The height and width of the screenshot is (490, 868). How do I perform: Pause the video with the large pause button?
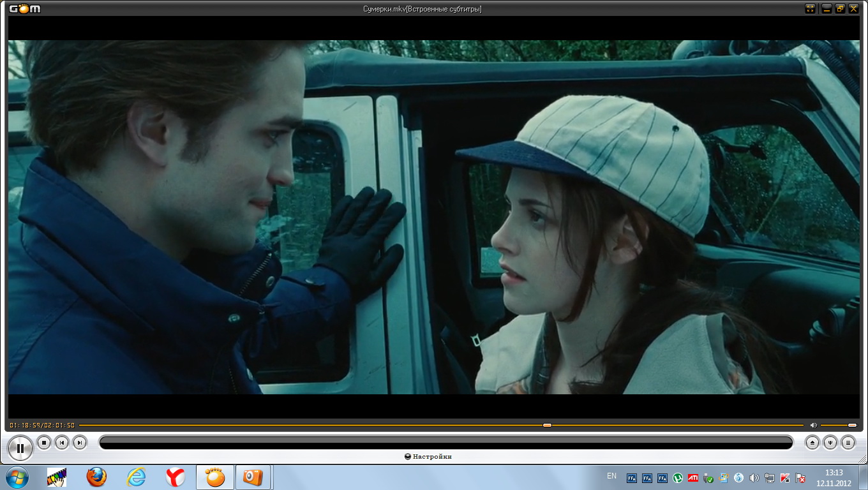tap(20, 448)
